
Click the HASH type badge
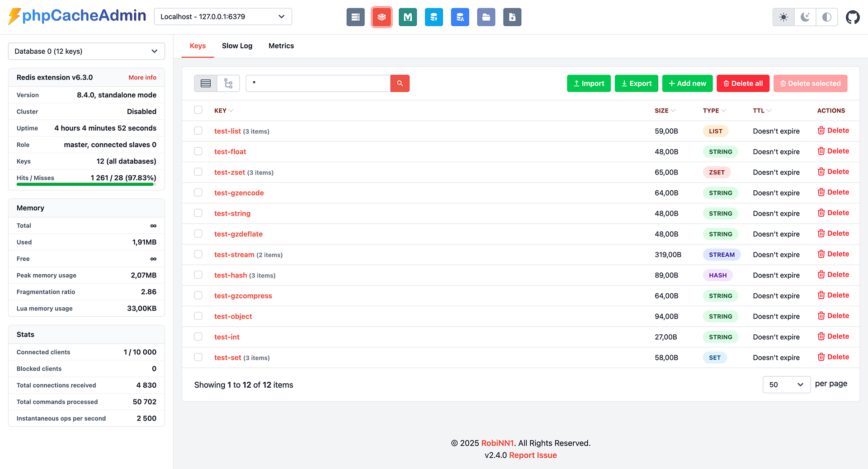pos(718,275)
